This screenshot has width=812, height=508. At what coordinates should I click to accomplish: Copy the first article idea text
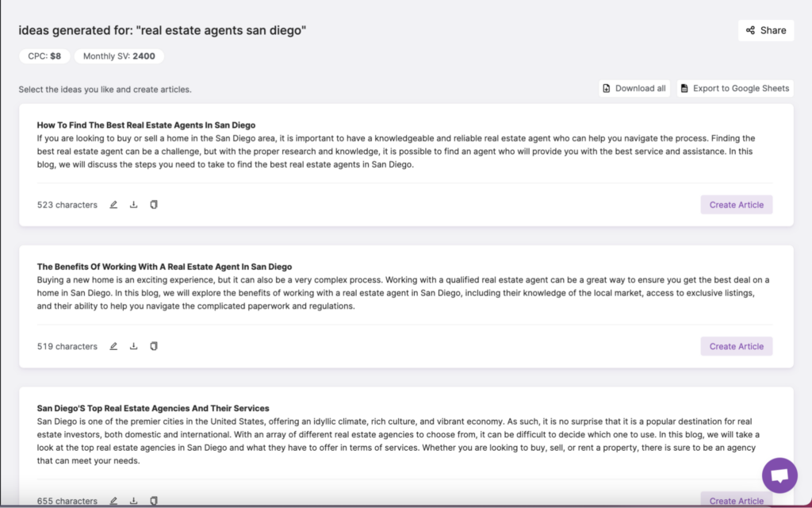click(154, 204)
